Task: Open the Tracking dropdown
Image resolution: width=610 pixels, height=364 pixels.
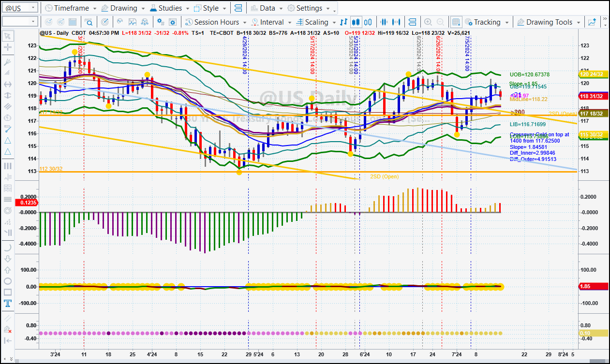Action: [486, 22]
